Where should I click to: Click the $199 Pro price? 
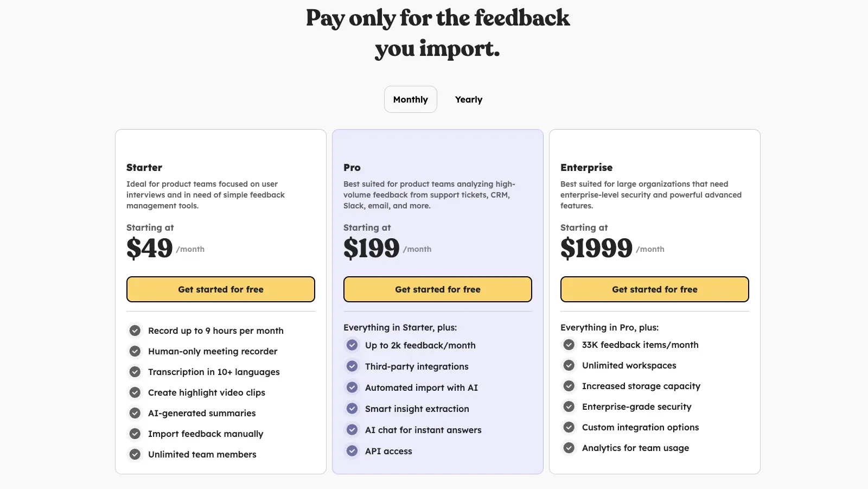[x=372, y=248]
